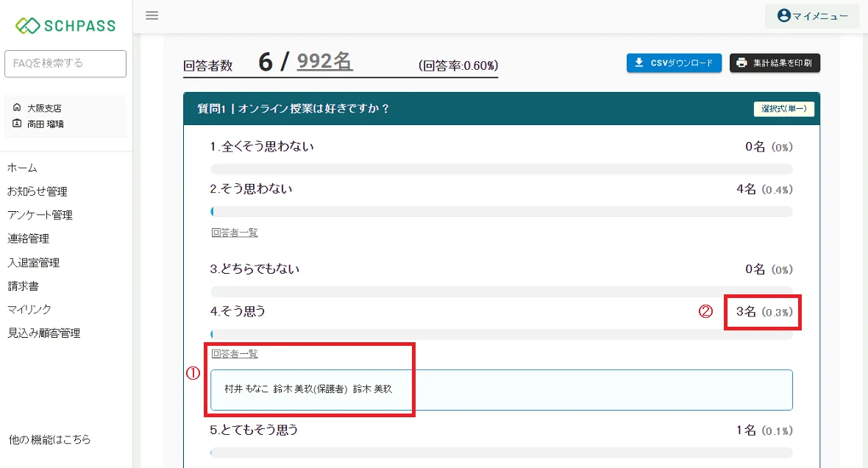Screen dimensions: 868x468
Task: Click the 1名 (0.1%) count
Action: tap(764, 430)
